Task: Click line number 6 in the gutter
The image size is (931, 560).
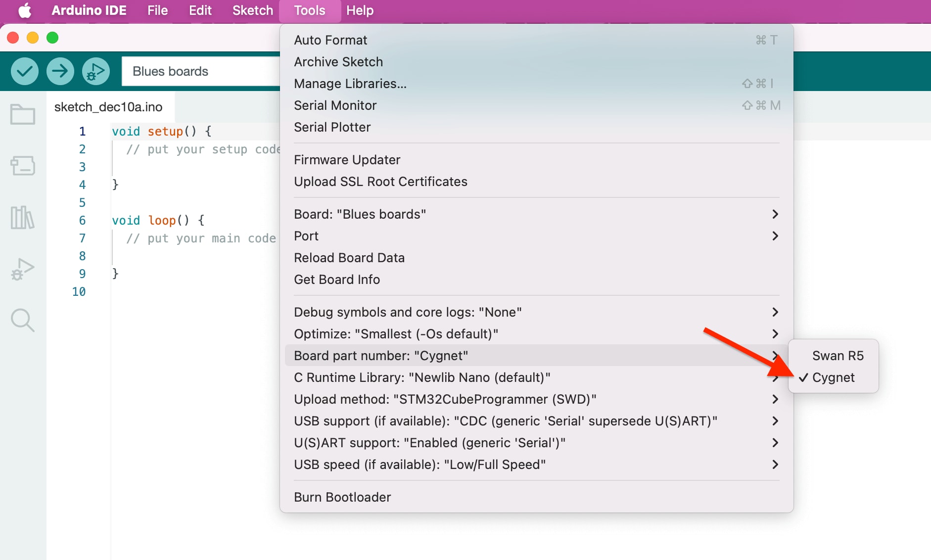Action: click(83, 221)
